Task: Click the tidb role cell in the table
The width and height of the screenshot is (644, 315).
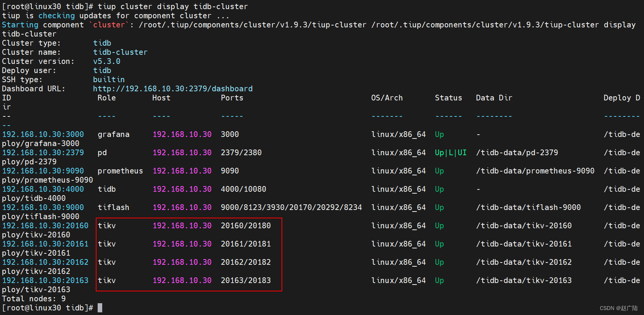Action: (x=107, y=189)
